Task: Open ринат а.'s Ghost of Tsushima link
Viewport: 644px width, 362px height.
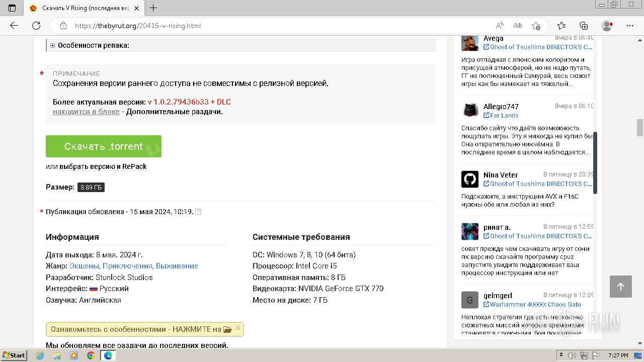Action: [x=538, y=236]
